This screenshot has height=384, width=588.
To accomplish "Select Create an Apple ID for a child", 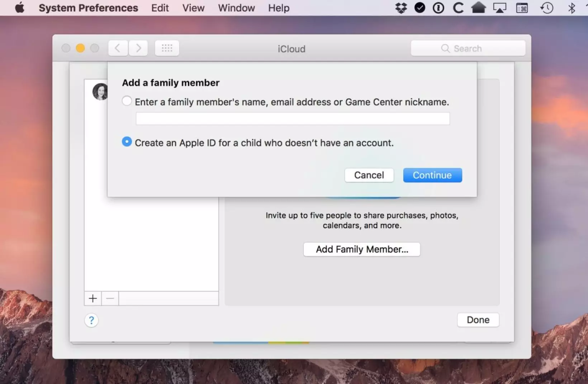I will point(127,142).
